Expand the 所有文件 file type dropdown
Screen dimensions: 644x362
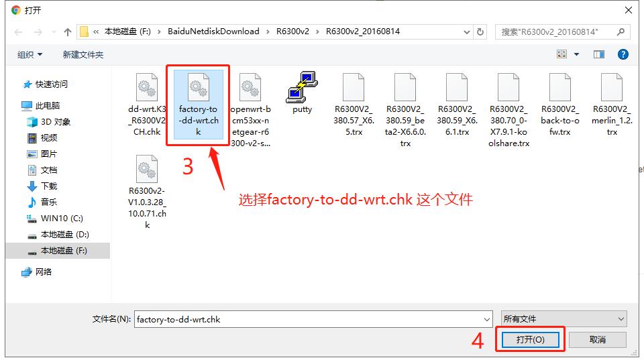tap(564, 319)
